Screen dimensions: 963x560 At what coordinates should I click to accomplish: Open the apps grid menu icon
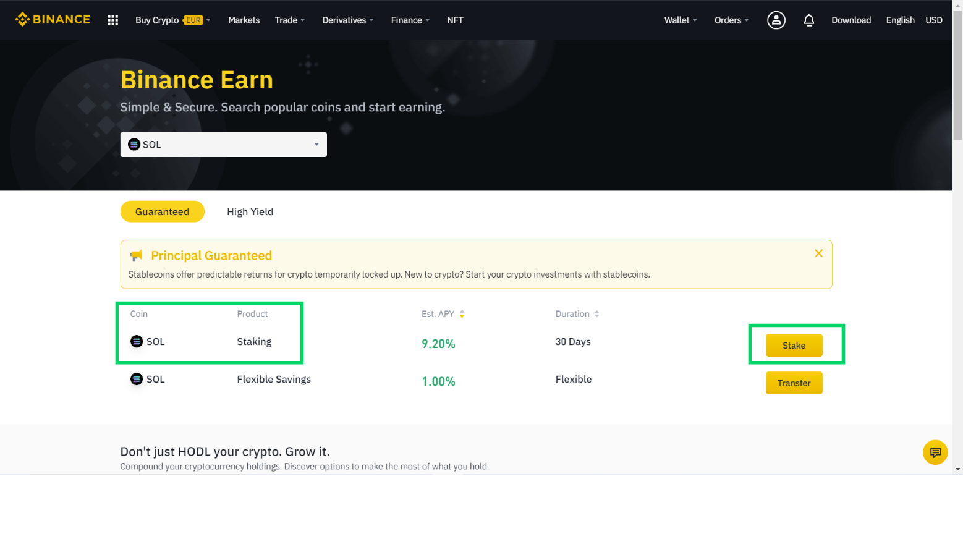tap(112, 20)
